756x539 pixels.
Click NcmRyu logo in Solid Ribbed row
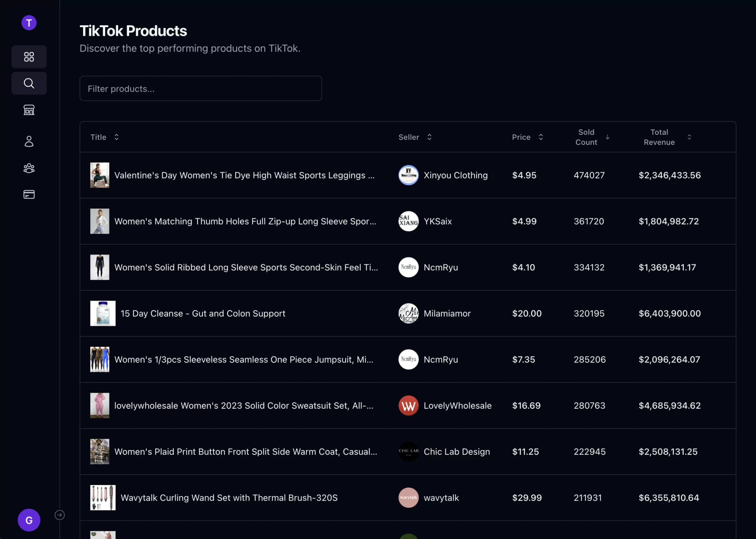[408, 267]
